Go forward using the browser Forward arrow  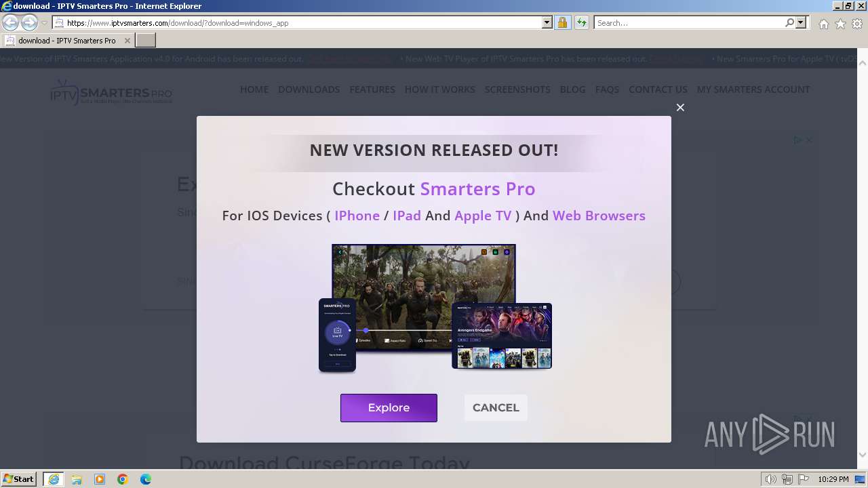tap(29, 23)
